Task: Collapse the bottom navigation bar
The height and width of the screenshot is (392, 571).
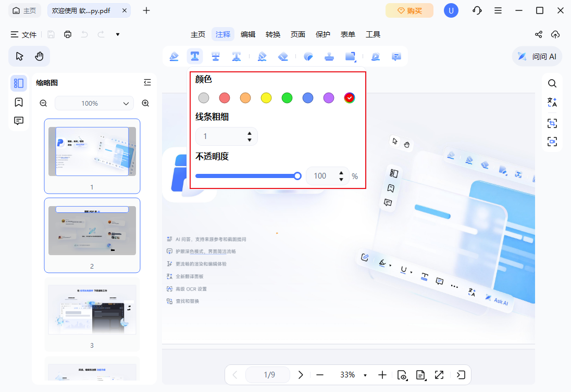Action: (461, 375)
